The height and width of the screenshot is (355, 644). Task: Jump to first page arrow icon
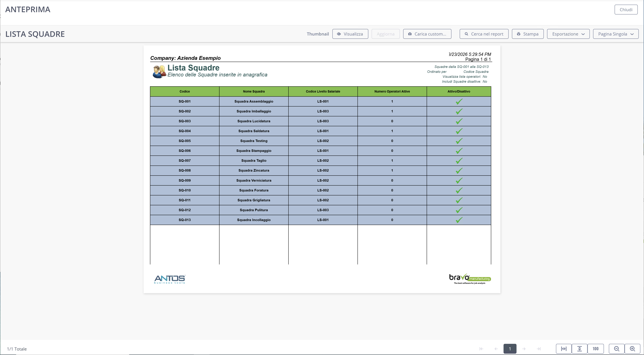[x=481, y=349]
